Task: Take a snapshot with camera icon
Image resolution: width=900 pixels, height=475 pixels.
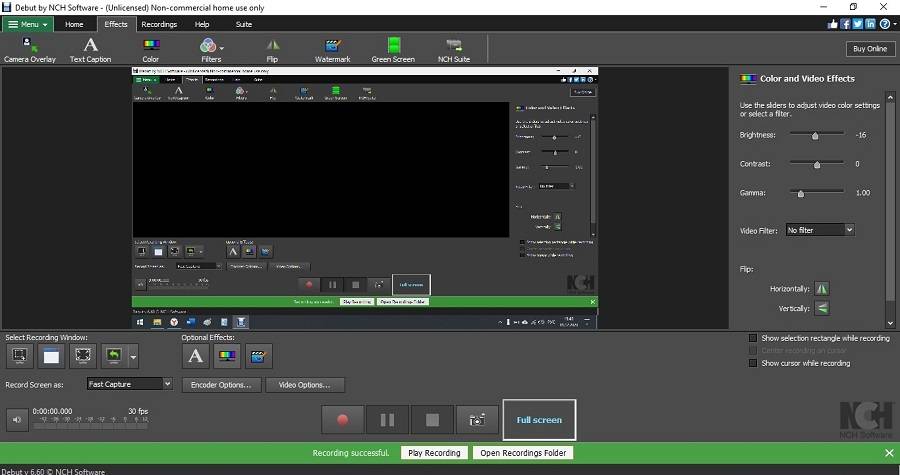Action: [477, 420]
